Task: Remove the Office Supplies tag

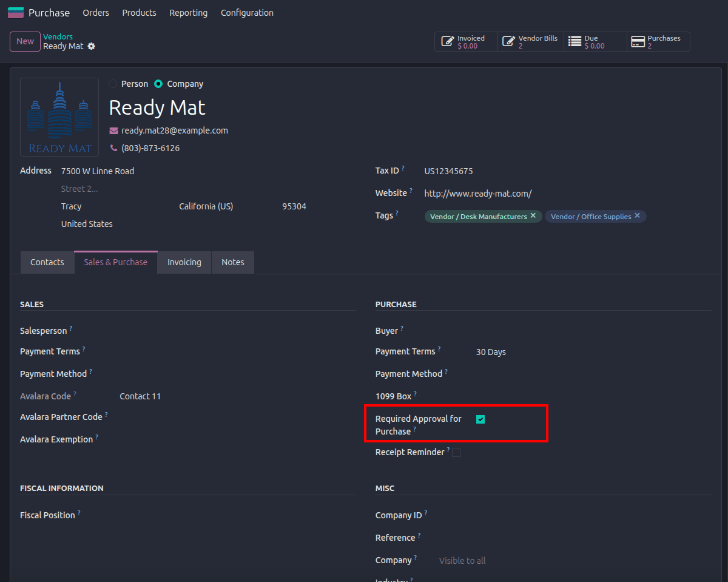Action: pyautogui.click(x=637, y=215)
